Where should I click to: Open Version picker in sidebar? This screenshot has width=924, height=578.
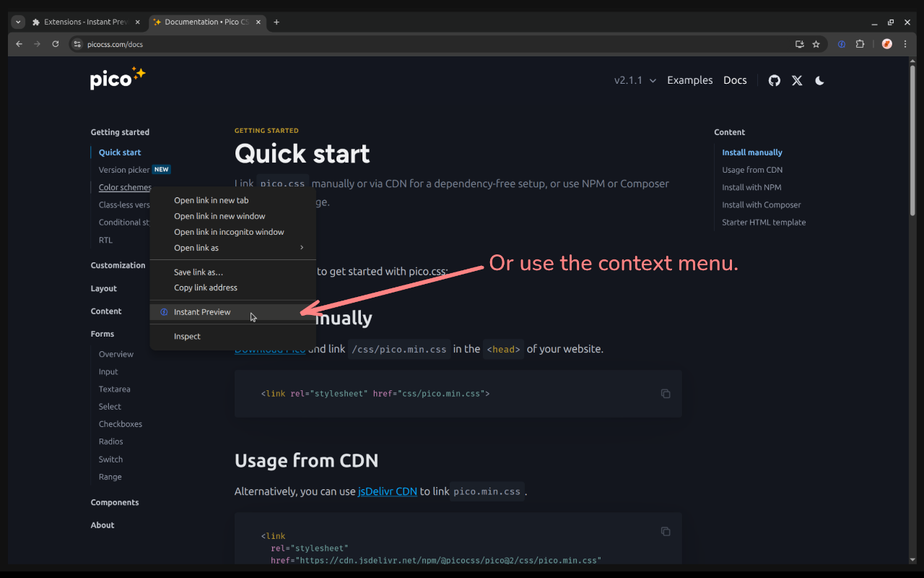tap(124, 170)
